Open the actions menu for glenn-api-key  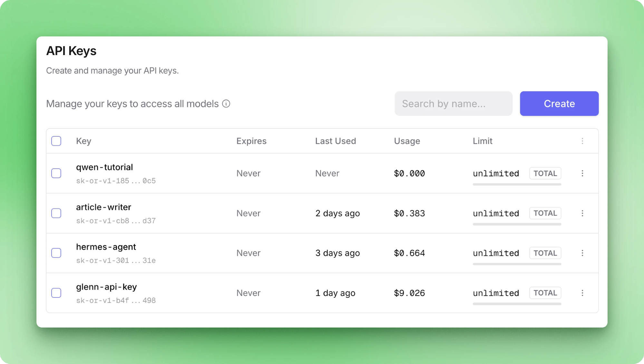pyautogui.click(x=582, y=293)
